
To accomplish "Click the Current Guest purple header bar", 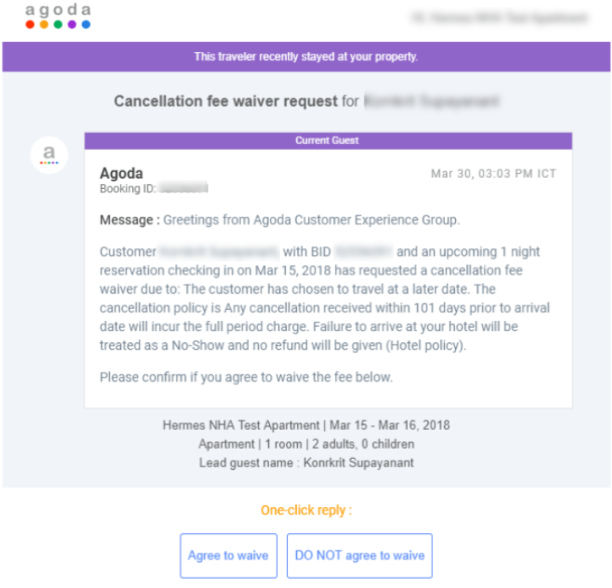I will (x=328, y=140).
